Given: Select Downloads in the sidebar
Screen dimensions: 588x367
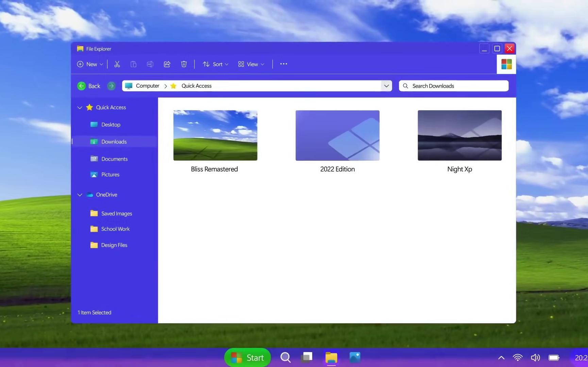Looking at the screenshot, I should [x=115, y=142].
